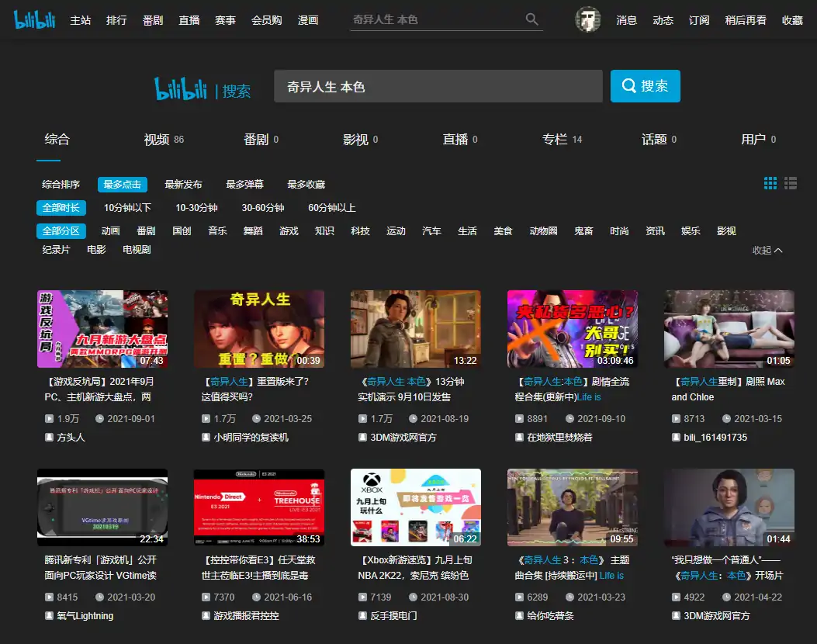Filter results by 电视剧 category
817x644 pixels.
point(137,250)
